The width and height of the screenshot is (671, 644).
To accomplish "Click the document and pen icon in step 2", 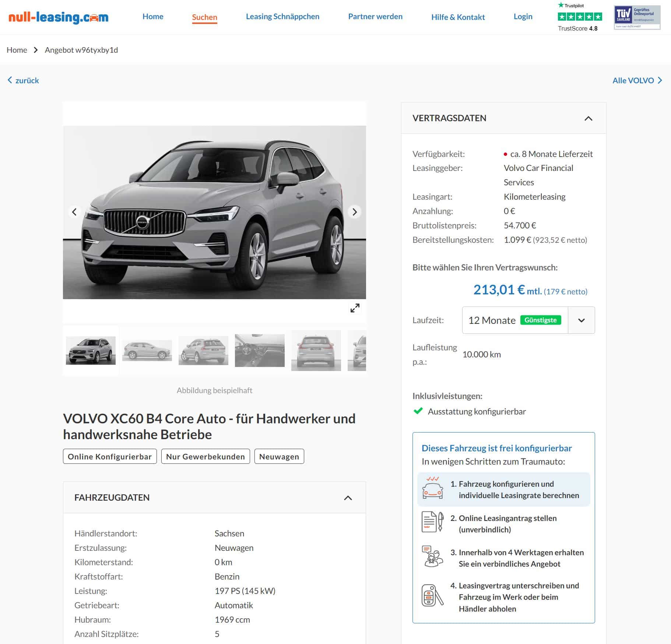I will click(x=432, y=522).
